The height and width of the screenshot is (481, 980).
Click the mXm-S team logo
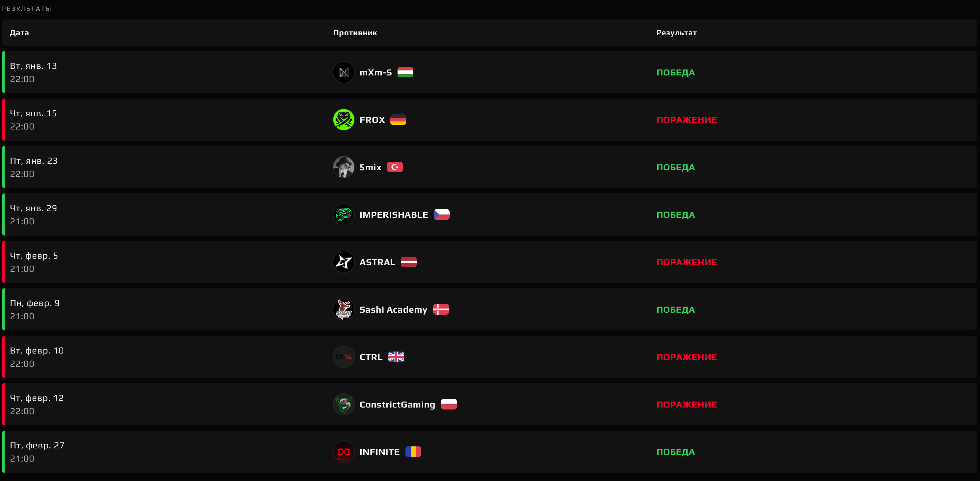click(x=343, y=72)
